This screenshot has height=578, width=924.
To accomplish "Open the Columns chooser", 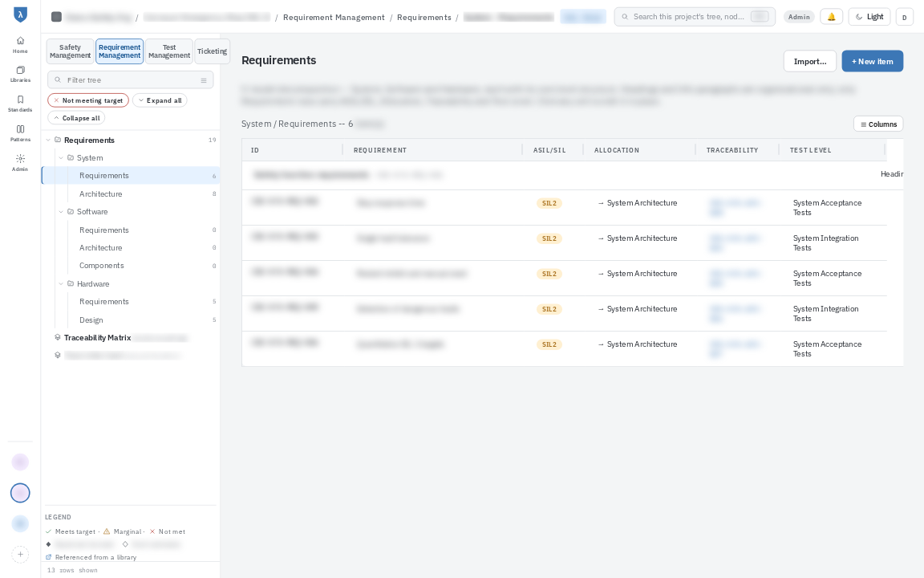I will pyautogui.click(x=878, y=124).
